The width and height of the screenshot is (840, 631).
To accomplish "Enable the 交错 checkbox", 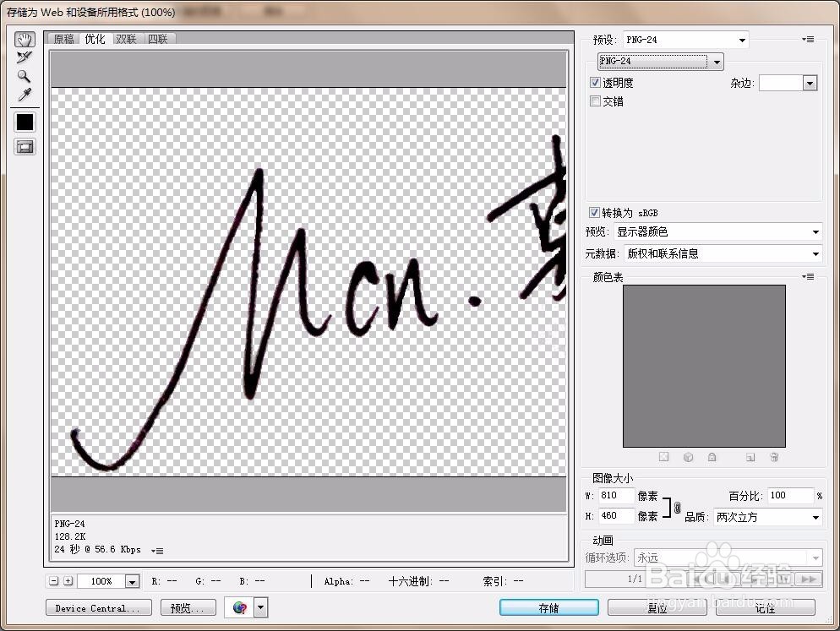I will (595, 101).
